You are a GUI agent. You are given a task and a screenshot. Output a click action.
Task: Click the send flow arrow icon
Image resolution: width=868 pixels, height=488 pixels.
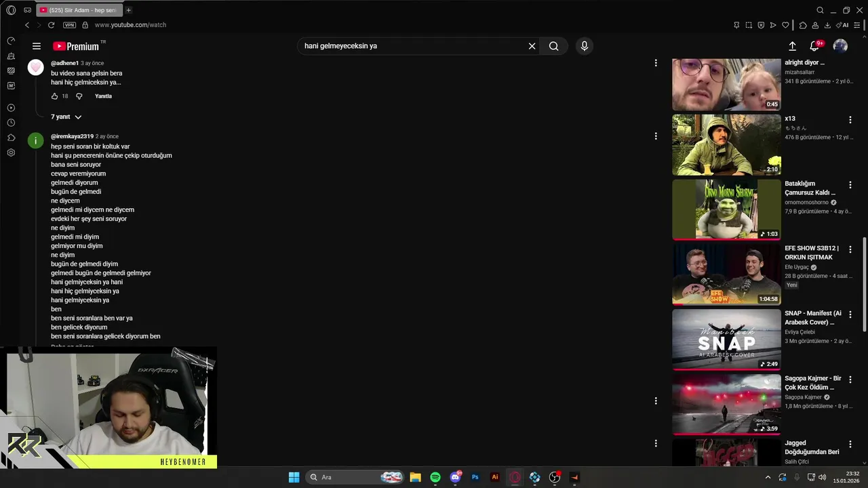[x=773, y=25]
